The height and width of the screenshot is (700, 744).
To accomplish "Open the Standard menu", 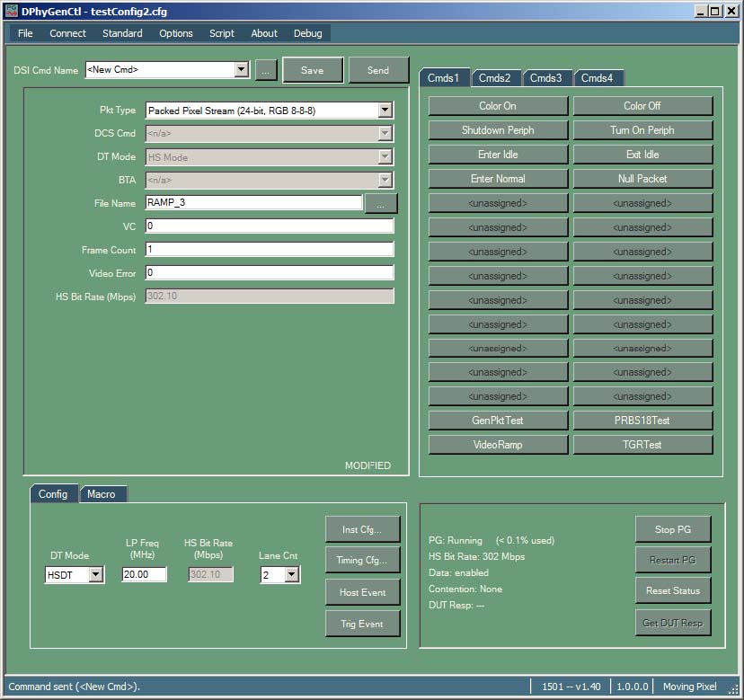I will (122, 33).
